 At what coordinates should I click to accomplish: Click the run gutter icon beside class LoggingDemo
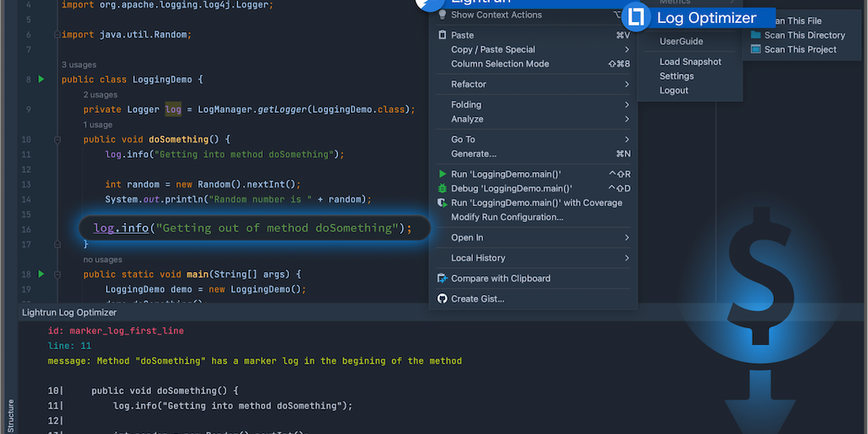pyautogui.click(x=40, y=80)
